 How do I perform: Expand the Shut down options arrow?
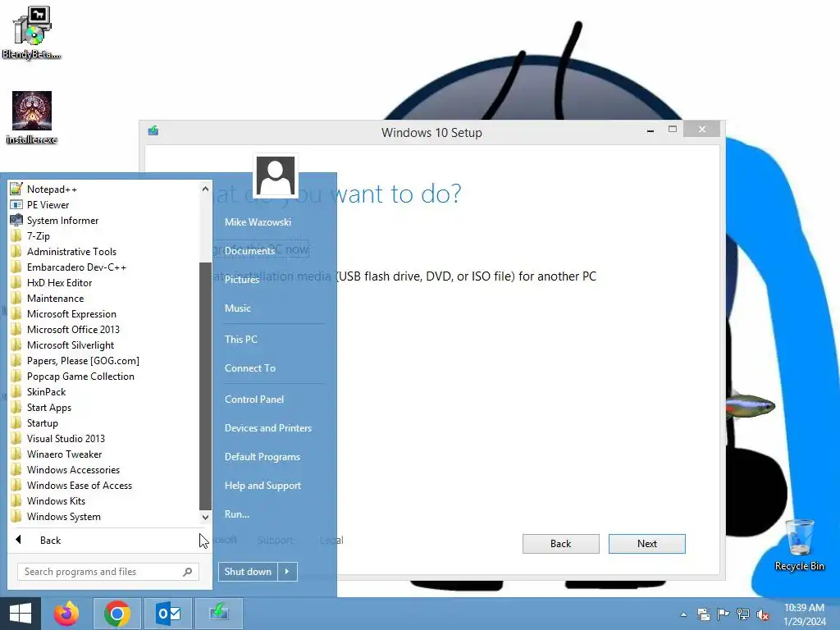pyautogui.click(x=287, y=572)
